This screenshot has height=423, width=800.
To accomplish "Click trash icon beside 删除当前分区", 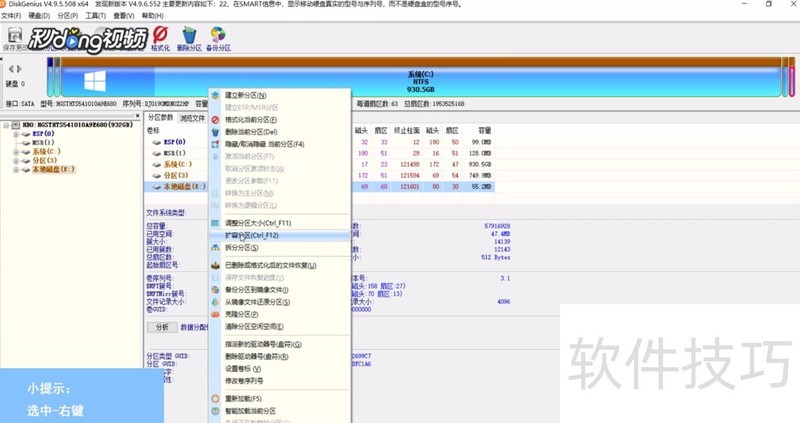I will tap(215, 132).
